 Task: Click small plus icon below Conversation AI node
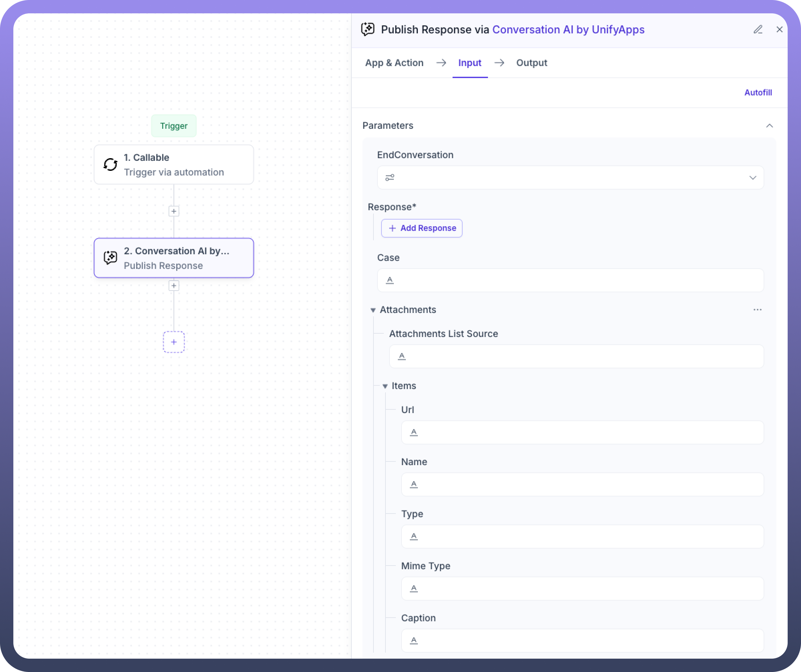point(174,286)
